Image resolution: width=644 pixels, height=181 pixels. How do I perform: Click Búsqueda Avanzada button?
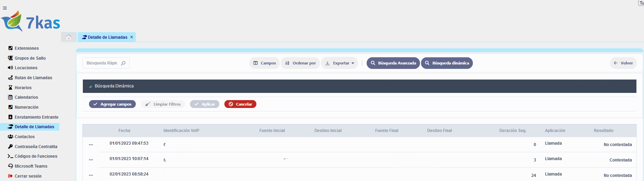pos(393,63)
